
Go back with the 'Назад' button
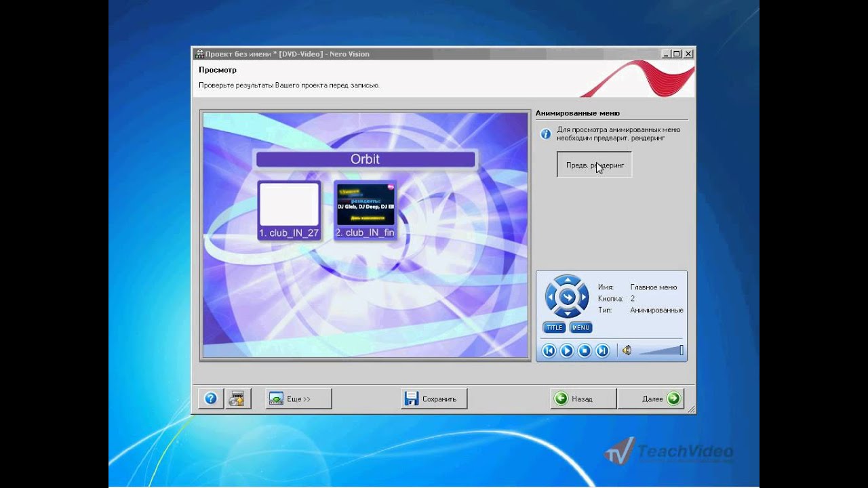pyautogui.click(x=583, y=399)
